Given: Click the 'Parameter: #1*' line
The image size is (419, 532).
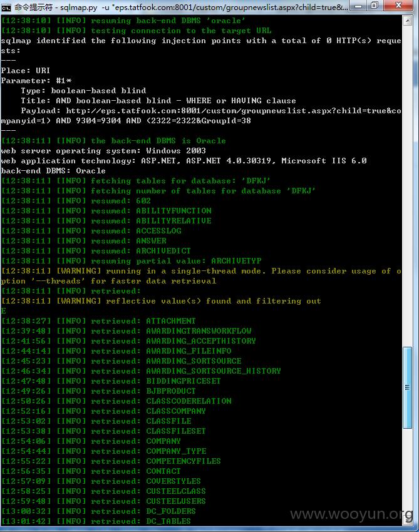Looking at the screenshot, I should (x=36, y=81).
